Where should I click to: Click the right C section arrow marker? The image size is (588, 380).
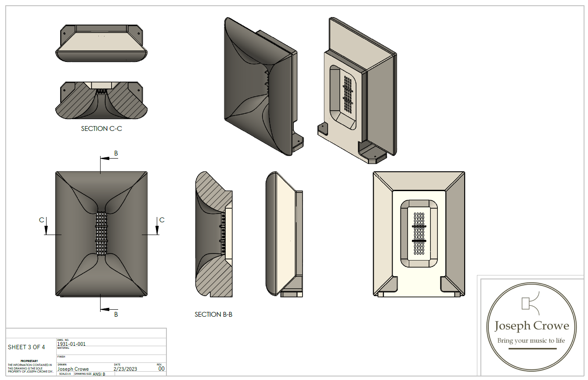(x=157, y=225)
